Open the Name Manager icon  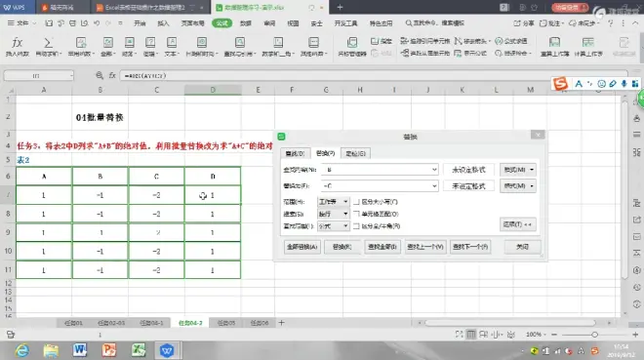coord(352,42)
